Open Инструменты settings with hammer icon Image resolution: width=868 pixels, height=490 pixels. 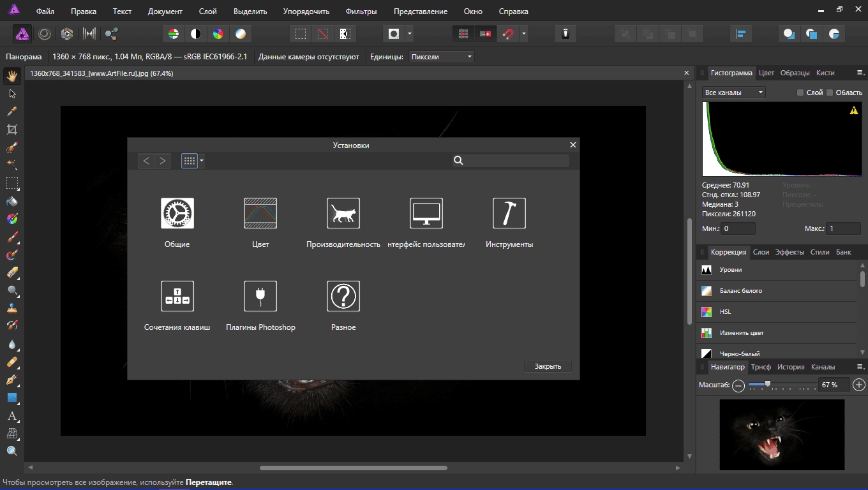click(x=509, y=222)
